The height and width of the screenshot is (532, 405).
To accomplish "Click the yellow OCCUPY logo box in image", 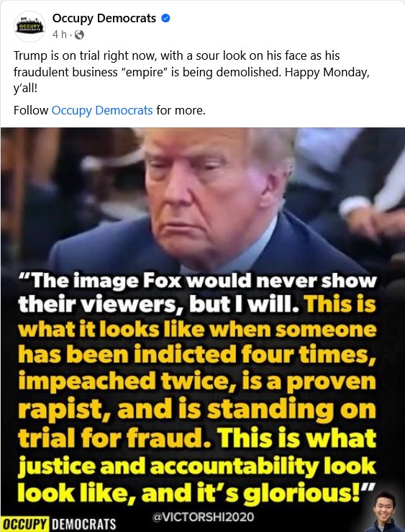I will (25, 524).
